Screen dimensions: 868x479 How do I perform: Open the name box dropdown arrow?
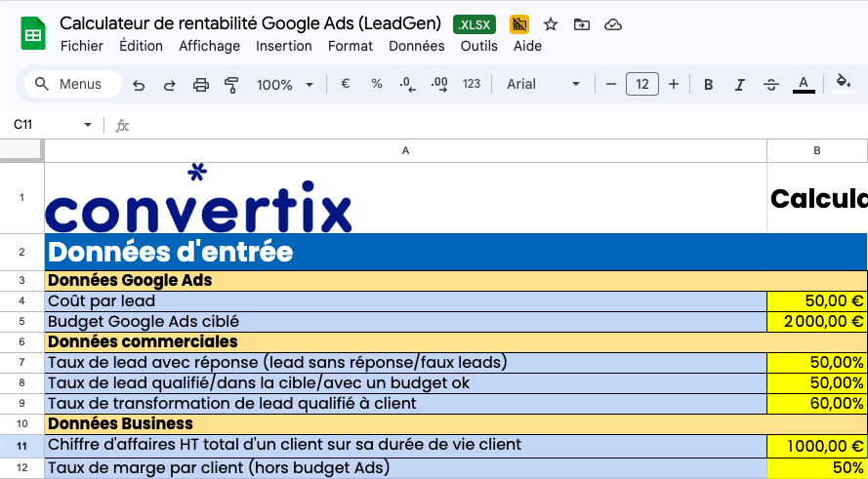[x=88, y=125]
